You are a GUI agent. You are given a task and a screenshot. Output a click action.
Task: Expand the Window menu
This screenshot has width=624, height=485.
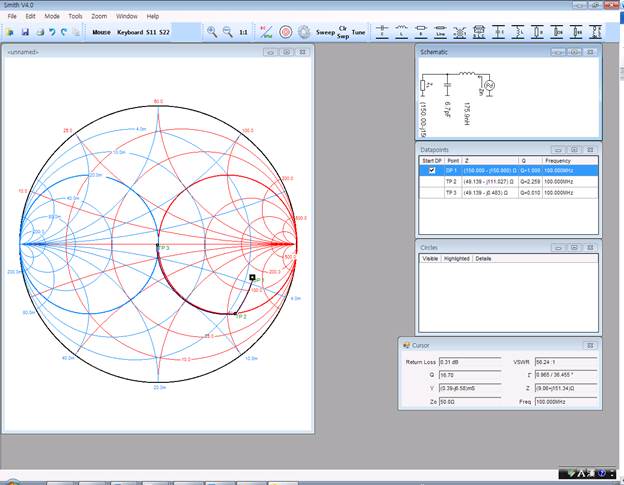(127, 16)
